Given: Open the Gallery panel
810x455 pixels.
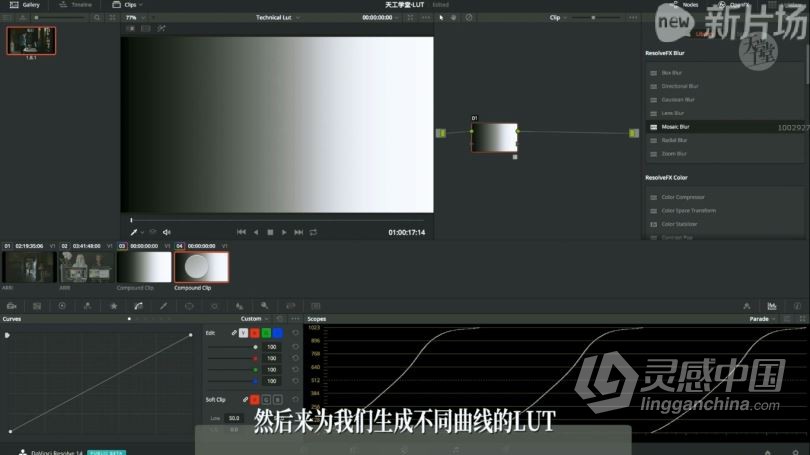Looking at the screenshot, I should pyautogui.click(x=25, y=5).
